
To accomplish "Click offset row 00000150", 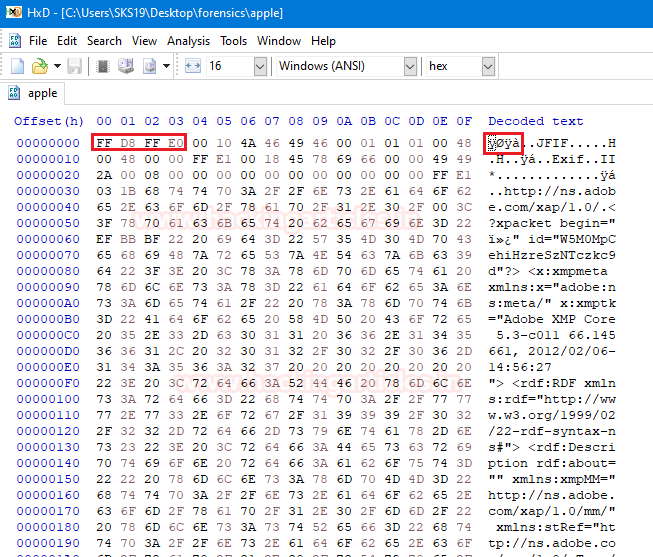I will (x=48, y=479).
